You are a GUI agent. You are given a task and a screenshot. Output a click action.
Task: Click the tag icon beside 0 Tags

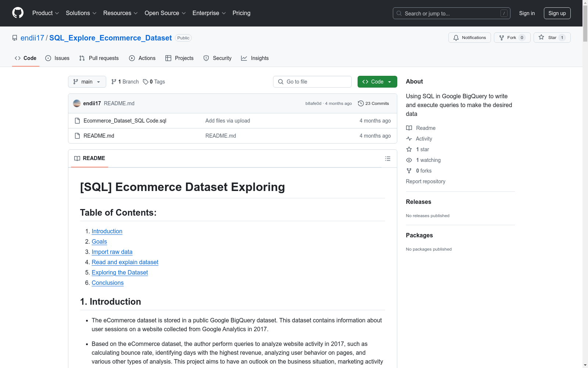[x=146, y=82]
